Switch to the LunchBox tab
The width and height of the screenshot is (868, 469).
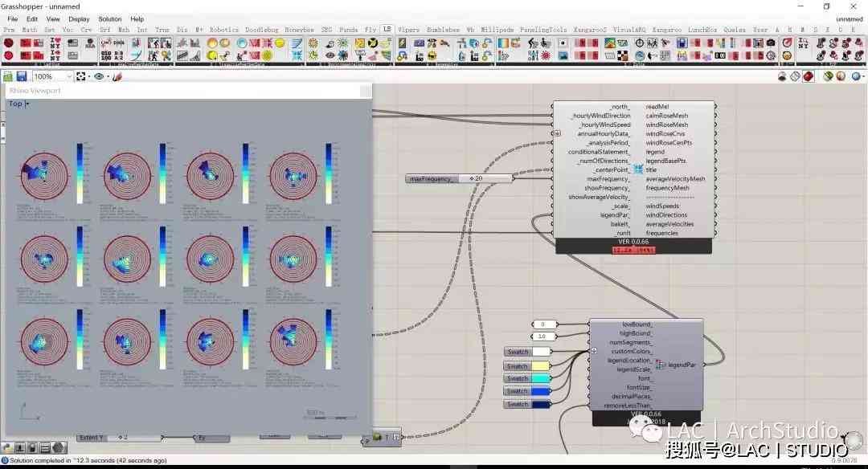pos(702,30)
